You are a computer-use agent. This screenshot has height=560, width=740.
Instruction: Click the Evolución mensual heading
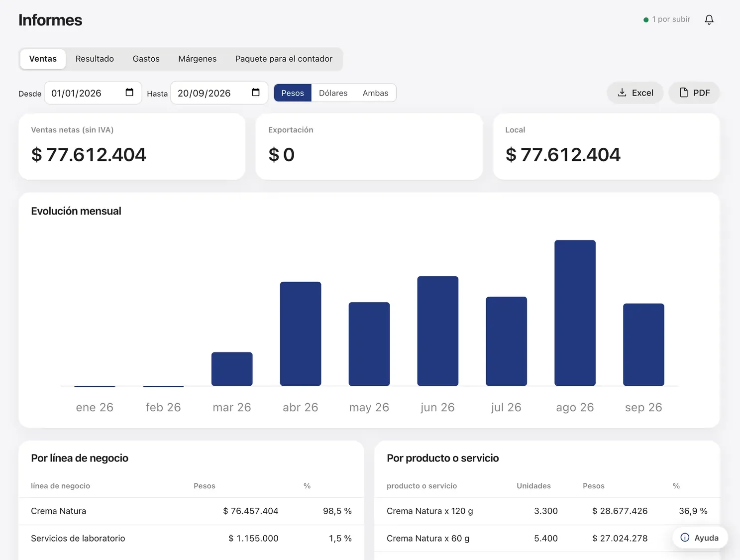76,211
